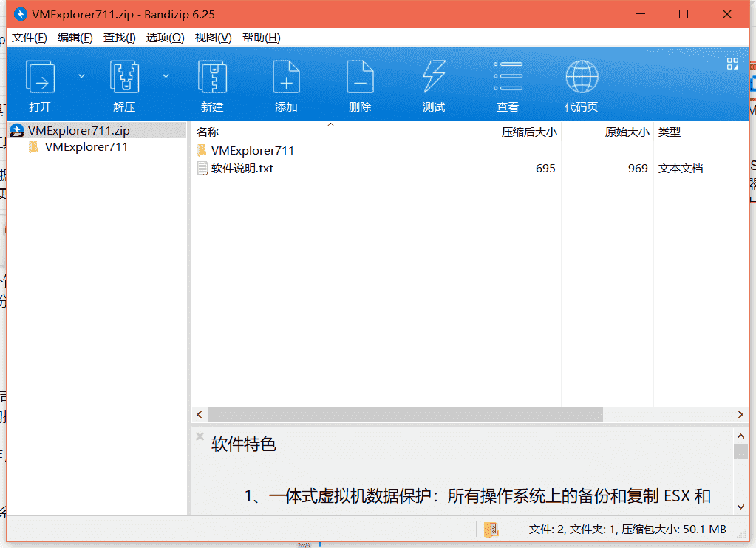The width and height of the screenshot is (756, 548).
Task: Click horizontal scrollbar left arrow
Action: pyautogui.click(x=200, y=414)
